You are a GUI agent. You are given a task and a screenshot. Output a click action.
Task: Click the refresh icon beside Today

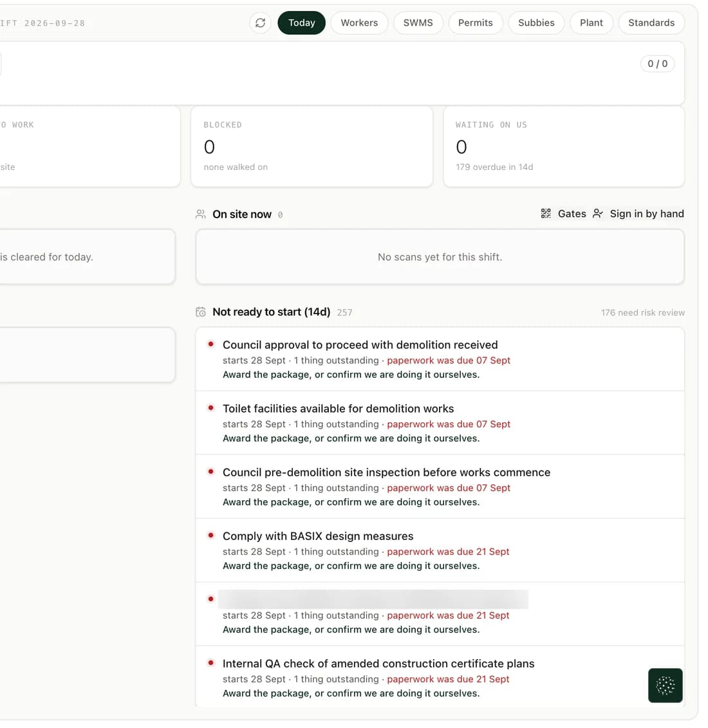[x=261, y=23]
